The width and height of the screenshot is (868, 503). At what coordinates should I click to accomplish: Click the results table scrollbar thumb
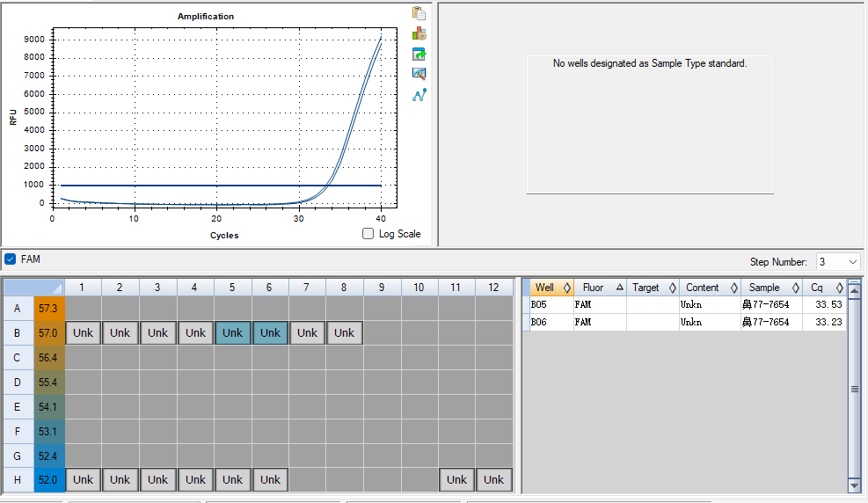point(855,389)
